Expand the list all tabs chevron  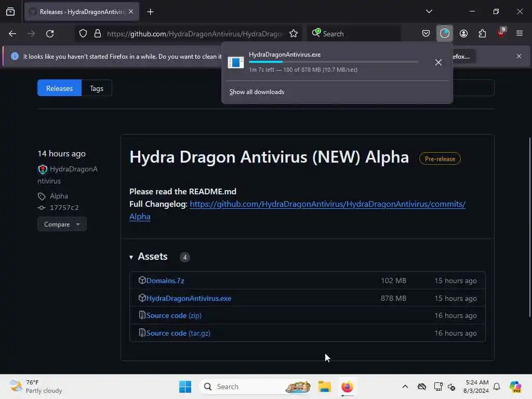(429, 11)
